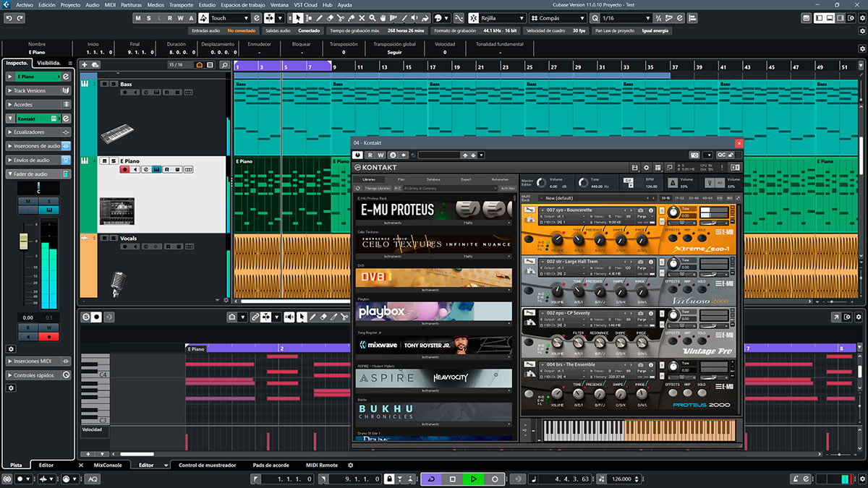Open the Kontakt instrument edit icon in inspector
868x488 pixels.
click(x=66, y=118)
